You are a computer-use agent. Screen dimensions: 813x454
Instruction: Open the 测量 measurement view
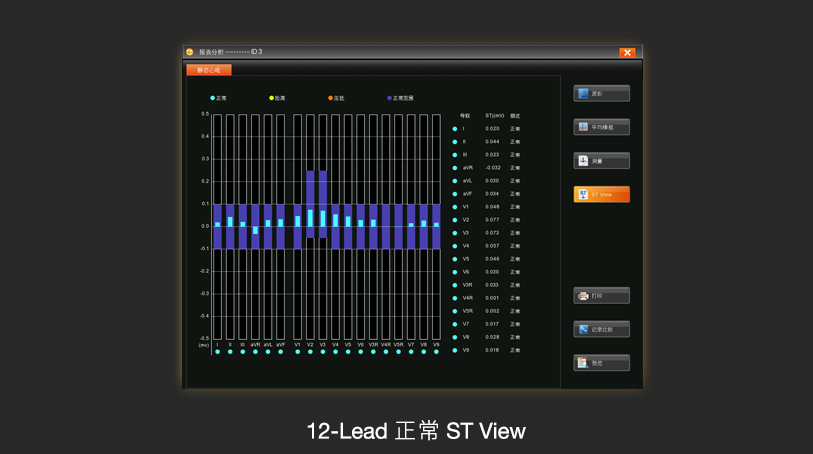[601, 161]
